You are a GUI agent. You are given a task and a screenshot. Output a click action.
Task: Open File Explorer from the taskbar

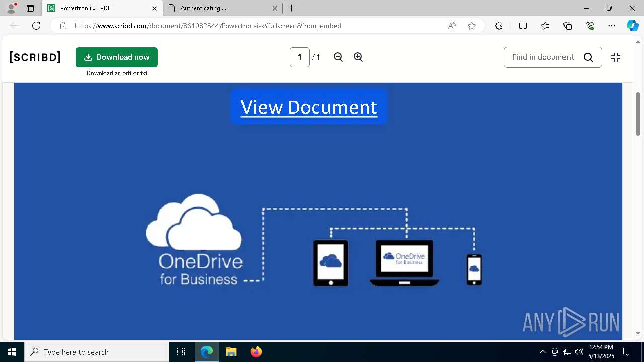pos(231,352)
